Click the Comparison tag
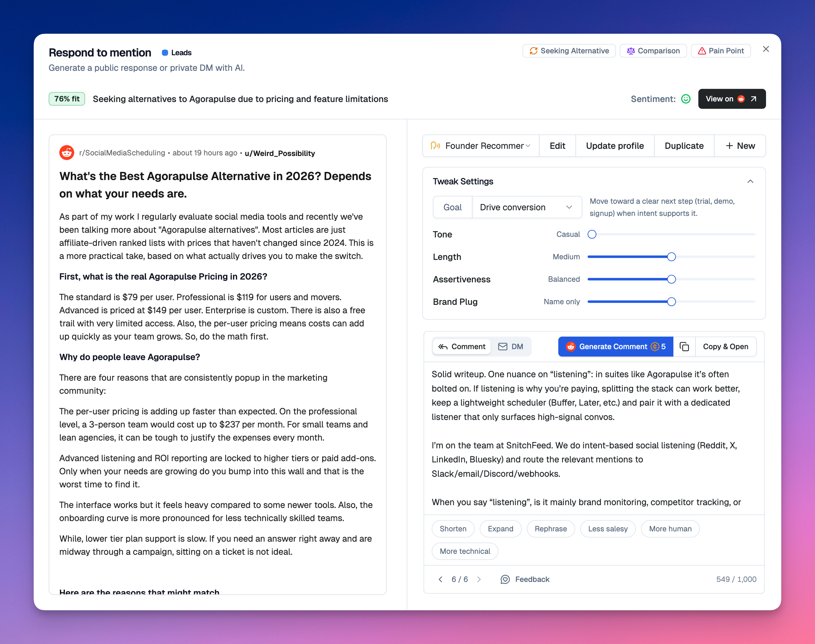Screen dimensions: 815x644 pyautogui.click(x=653, y=51)
